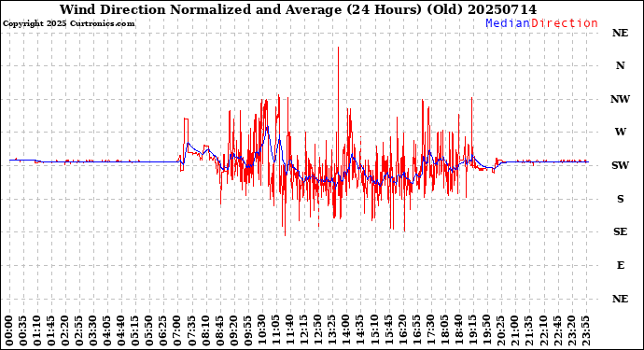This screenshot has height=350, width=644.
Task: Click the 11:05 time axis label
Action: pos(276,330)
